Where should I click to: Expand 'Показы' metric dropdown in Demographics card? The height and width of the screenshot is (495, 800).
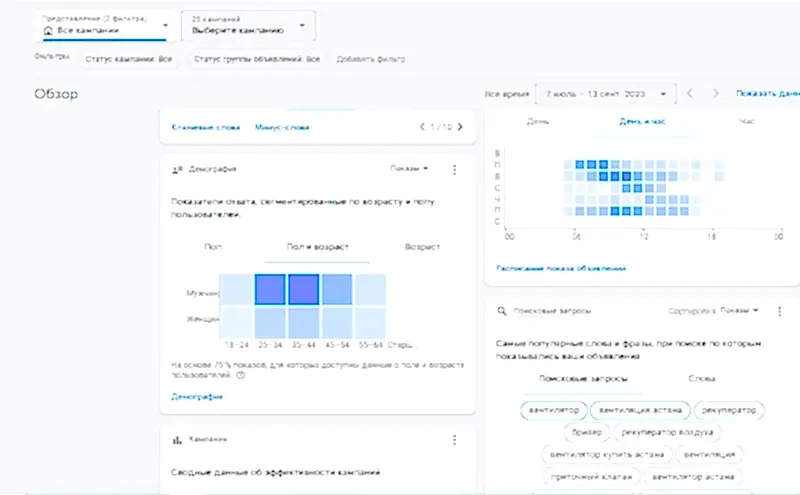(410, 169)
